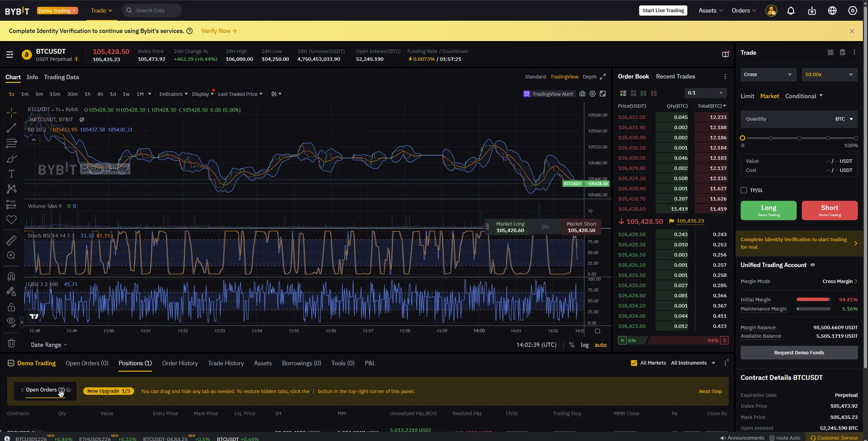Select the trend line drawing tool
This screenshot has width=868, height=441.
11,128
